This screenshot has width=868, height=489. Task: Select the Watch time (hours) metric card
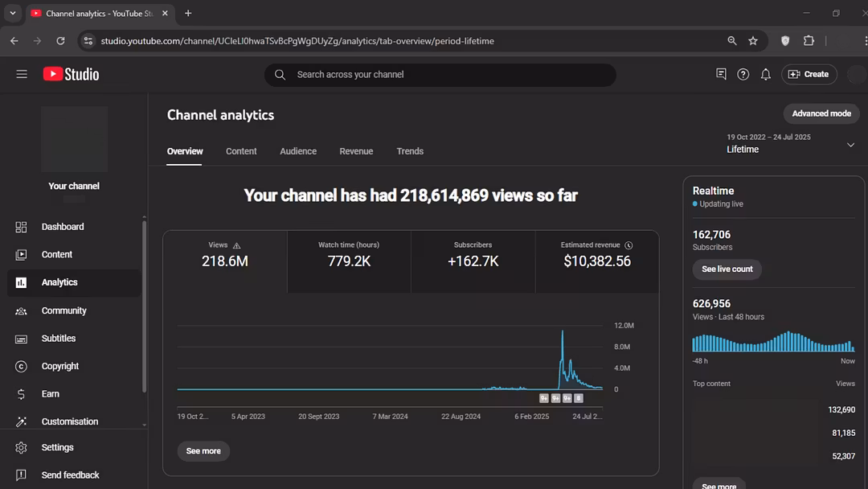349,261
